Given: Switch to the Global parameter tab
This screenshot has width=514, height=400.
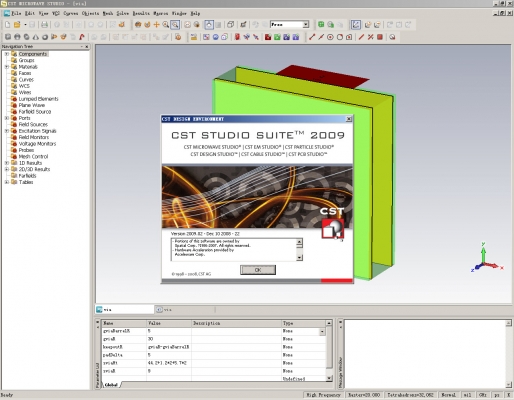Looking at the screenshot, I should (x=111, y=385).
